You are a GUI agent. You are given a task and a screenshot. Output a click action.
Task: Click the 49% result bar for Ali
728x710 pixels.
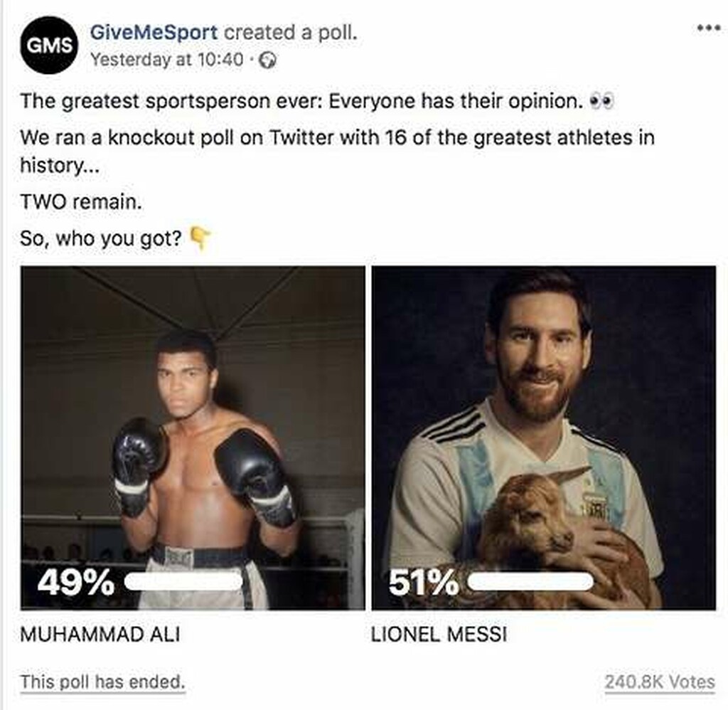pyautogui.click(x=183, y=582)
